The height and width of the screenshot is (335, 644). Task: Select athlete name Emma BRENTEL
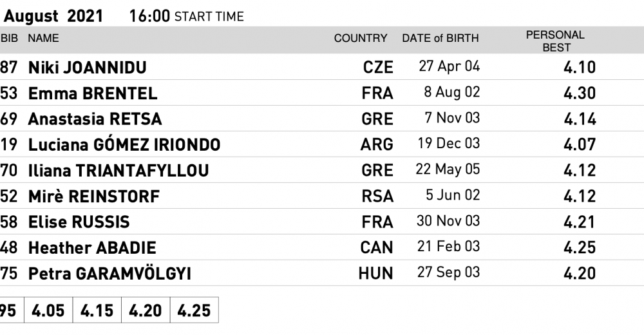[x=93, y=93]
